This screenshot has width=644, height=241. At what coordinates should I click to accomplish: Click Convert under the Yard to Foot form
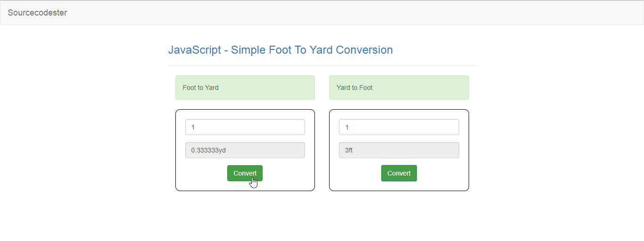(399, 173)
